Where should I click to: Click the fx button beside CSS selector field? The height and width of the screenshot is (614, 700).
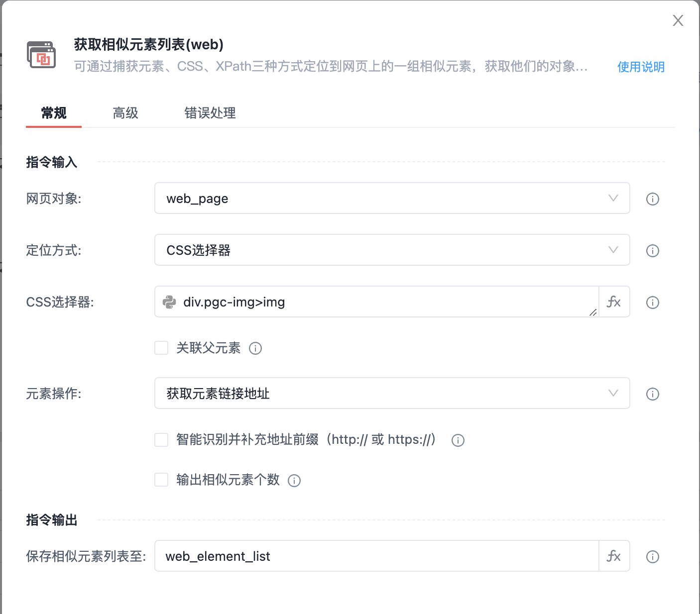tap(614, 302)
